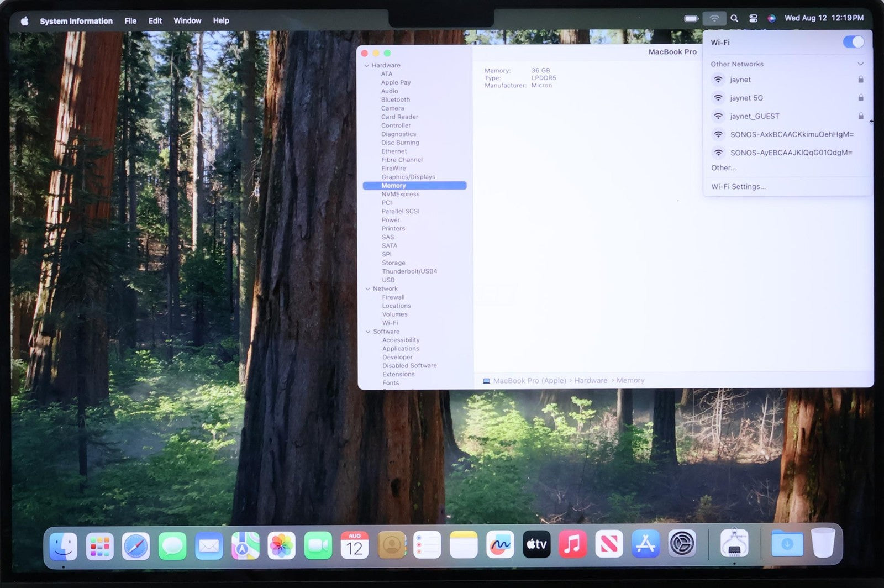Click the memory value "36 GB"

pos(541,71)
